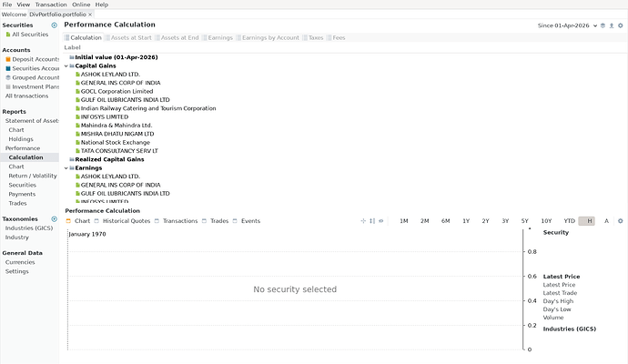Image resolution: width=628 pixels, height=364 pixels.
Task: Add a new security with plus icon
Action: pos(54,25)
